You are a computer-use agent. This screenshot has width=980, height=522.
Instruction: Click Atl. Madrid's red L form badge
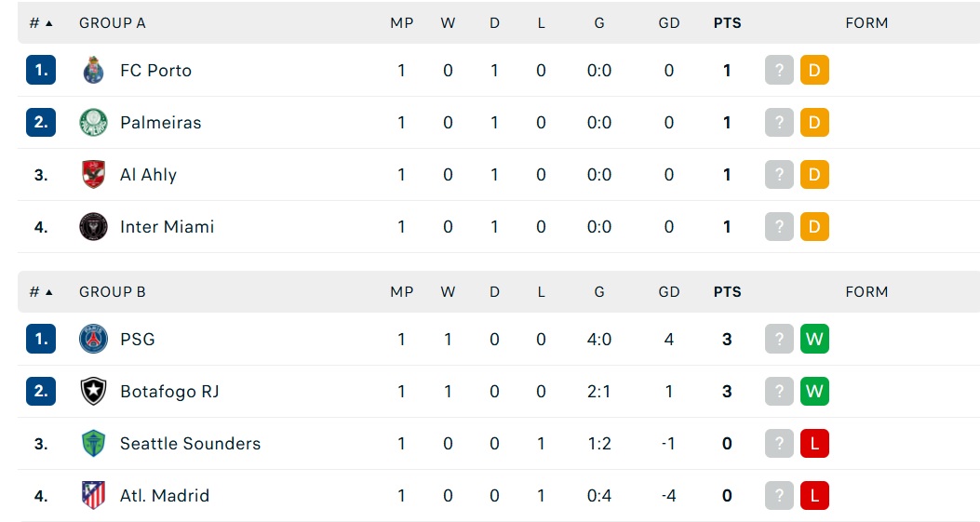[x=814, y=495]
